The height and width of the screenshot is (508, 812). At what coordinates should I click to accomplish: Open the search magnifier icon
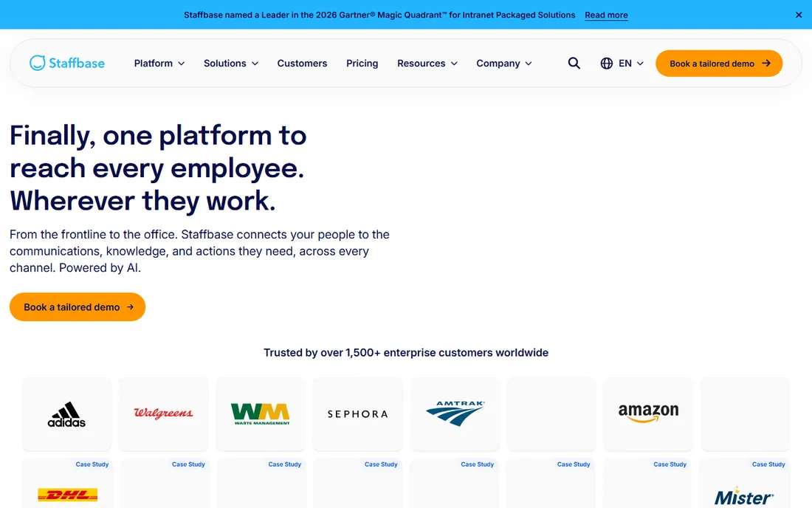574,63
